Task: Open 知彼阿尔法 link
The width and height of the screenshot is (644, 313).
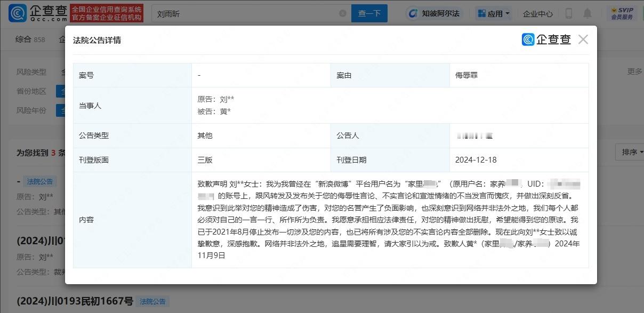Action: click(434, 13)
